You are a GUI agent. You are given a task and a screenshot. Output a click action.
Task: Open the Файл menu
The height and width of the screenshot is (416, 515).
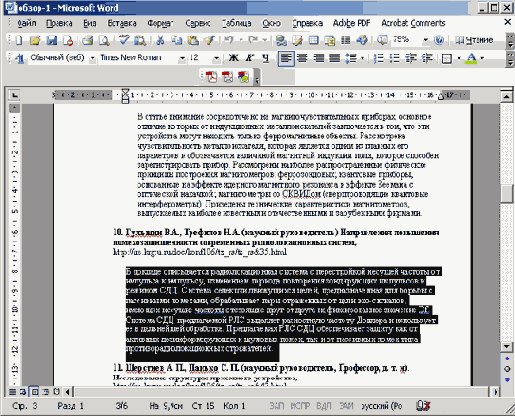pos(27,23)
